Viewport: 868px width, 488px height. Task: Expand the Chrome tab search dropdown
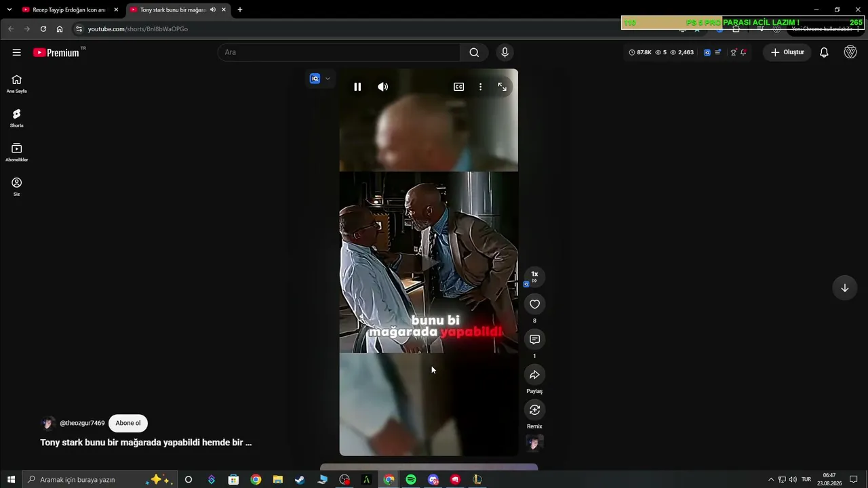pyautogui.click(x=9, y=9)
